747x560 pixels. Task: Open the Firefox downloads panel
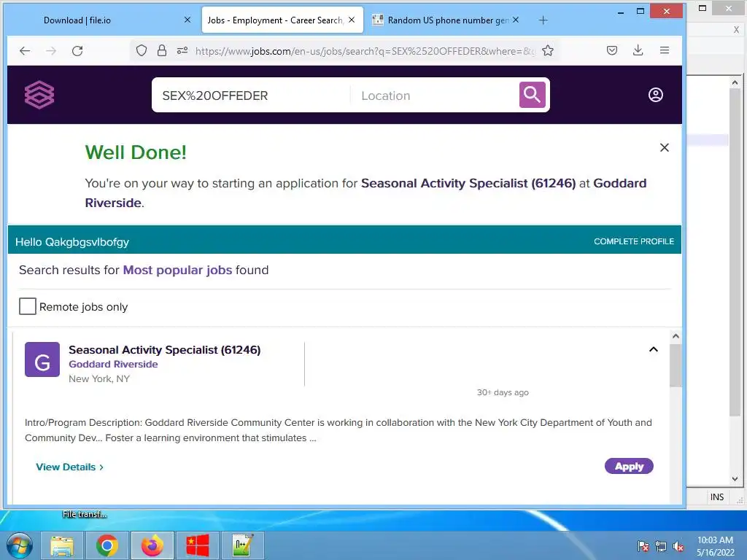(x=638, y=50)
